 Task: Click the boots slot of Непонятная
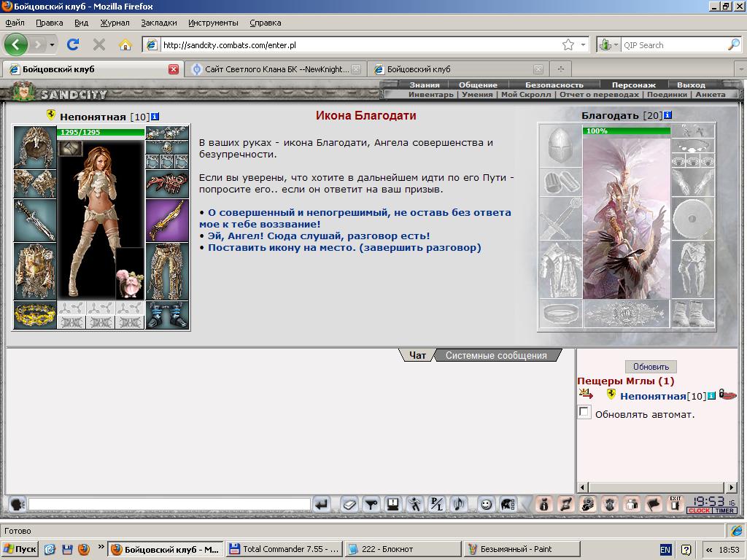tap(167, 315)
